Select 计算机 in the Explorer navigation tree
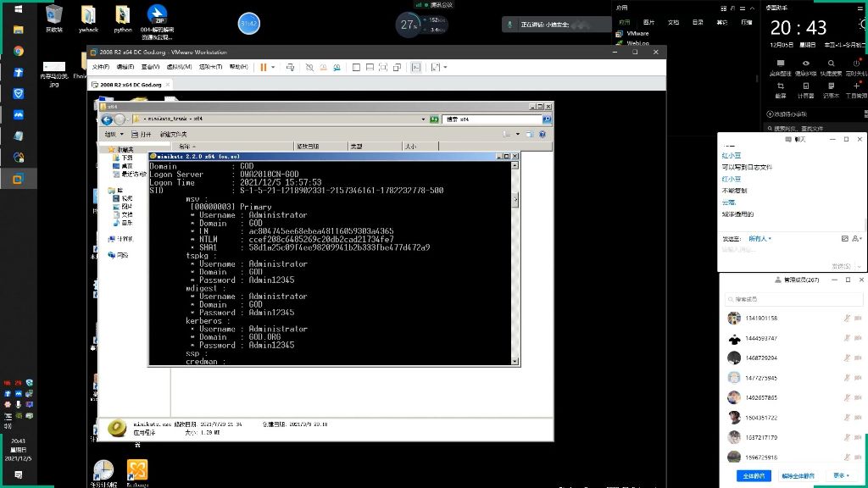This screenshot has width=868, height=488. click(x=121, y=239)
